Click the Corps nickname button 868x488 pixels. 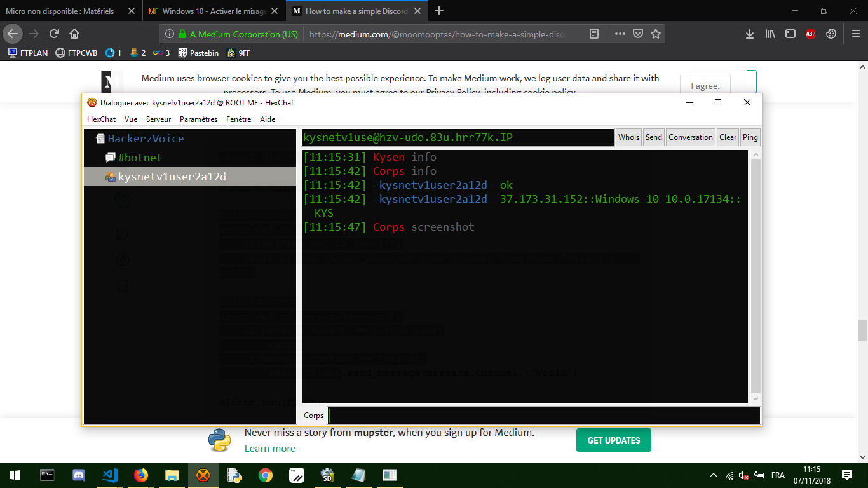coord(313,416)
